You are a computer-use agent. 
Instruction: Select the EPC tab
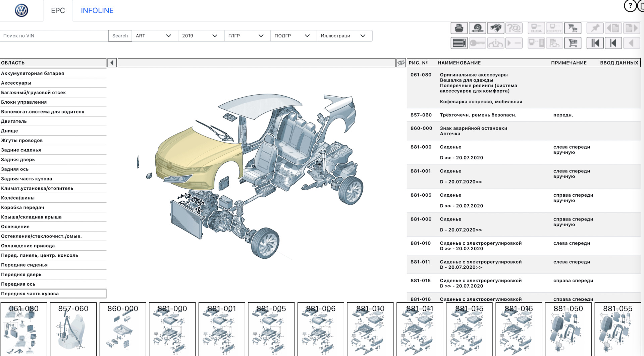pos(58,10)
